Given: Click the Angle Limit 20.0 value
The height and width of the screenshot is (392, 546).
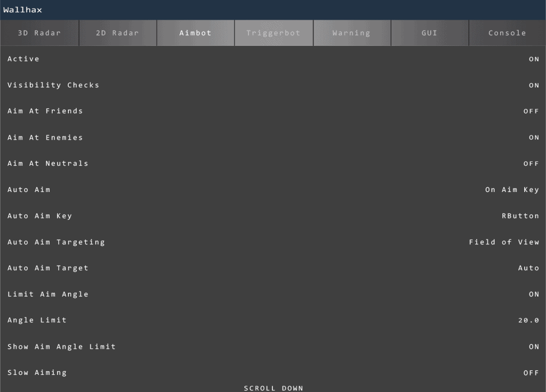Looking at the screenshot, I should point(528,321).
